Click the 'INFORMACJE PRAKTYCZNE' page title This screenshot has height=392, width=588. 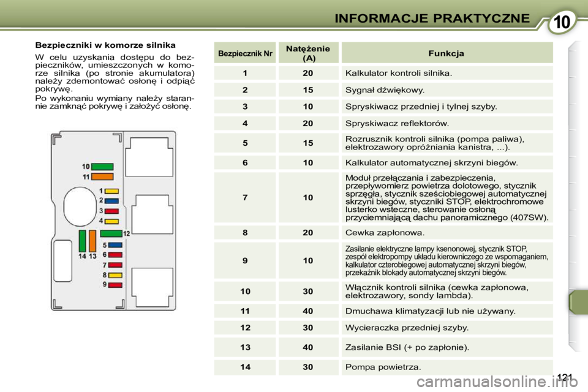coord(432,18)
